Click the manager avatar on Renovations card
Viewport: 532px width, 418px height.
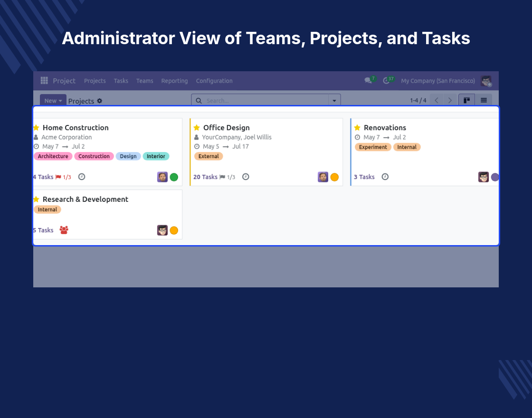[x=483, y=177]
